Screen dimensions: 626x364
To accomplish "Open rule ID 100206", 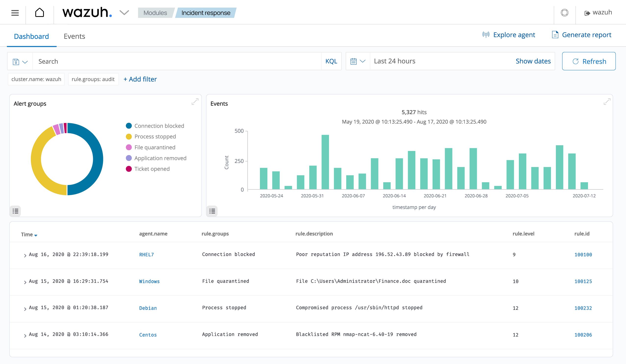I will 583,335.
